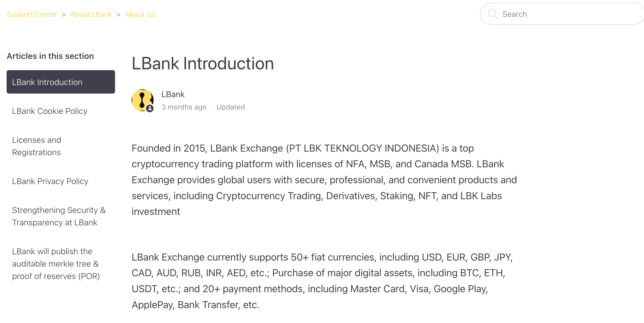Image resolution: width=644 pixels, height=323 pixels.
Task: Click the user badge icon on avatar
Action: 150,108
